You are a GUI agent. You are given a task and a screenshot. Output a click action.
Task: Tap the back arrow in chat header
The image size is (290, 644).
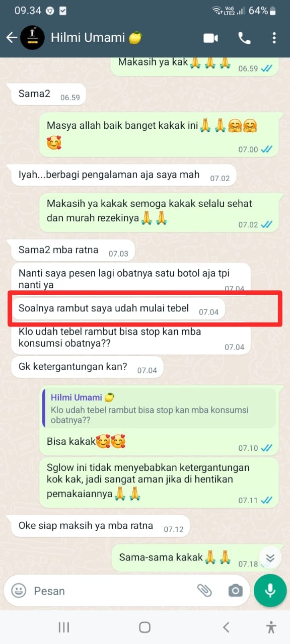(11, 38)
